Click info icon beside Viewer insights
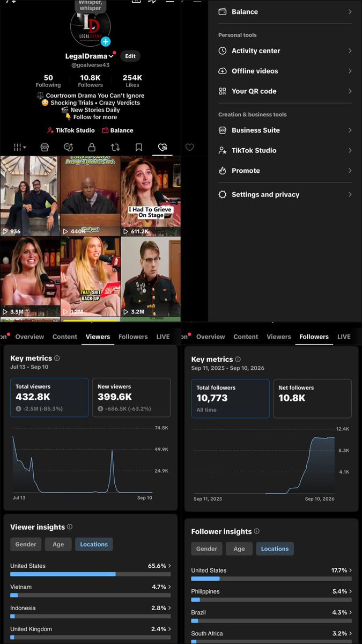Viewport: 362px width, 644px height. pos(70,527)
